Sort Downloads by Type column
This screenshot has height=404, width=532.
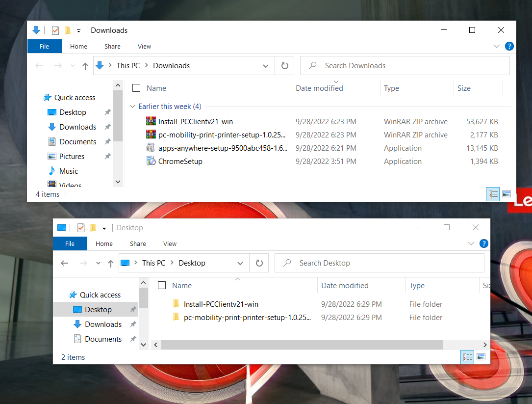tap(391, 88)
